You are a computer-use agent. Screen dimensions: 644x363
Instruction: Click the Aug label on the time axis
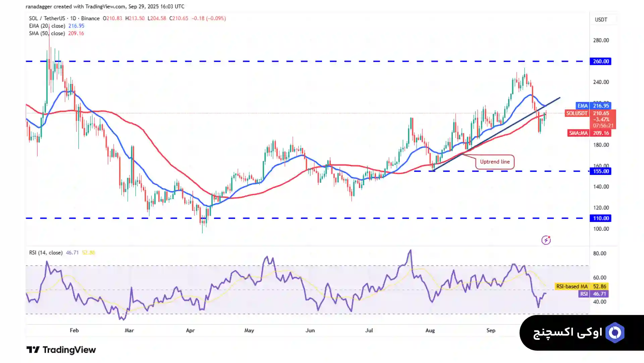click(x=430, y=330)
